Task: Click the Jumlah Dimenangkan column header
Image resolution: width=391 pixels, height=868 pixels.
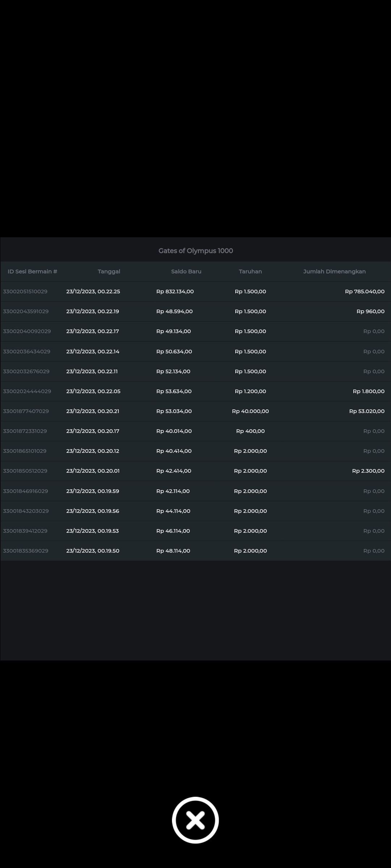Action: click(x=334, y=272)
